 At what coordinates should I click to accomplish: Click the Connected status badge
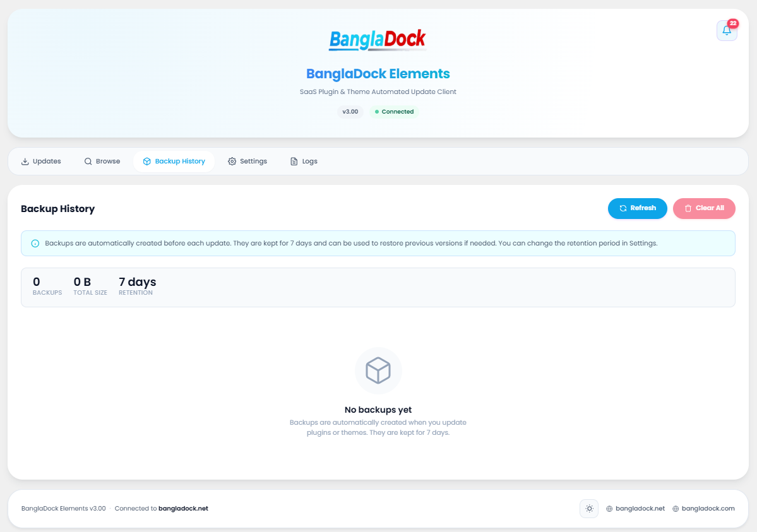click(394, 112)
